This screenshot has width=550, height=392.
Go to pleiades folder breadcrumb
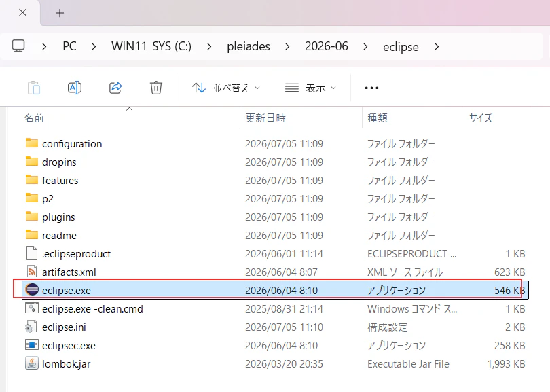tap(249, 46)
